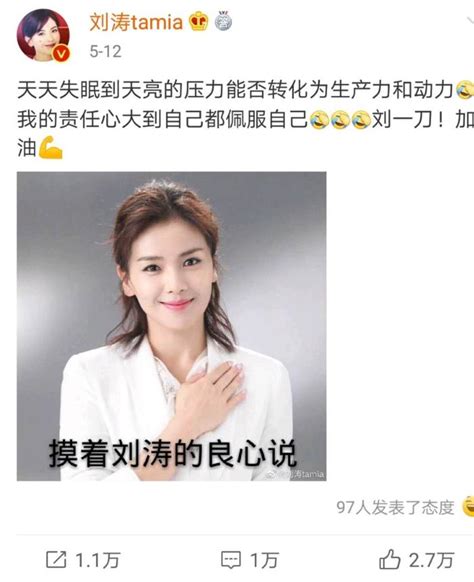Click the repost share icon
Screen dimensions: 474x582
pos(56,559)
